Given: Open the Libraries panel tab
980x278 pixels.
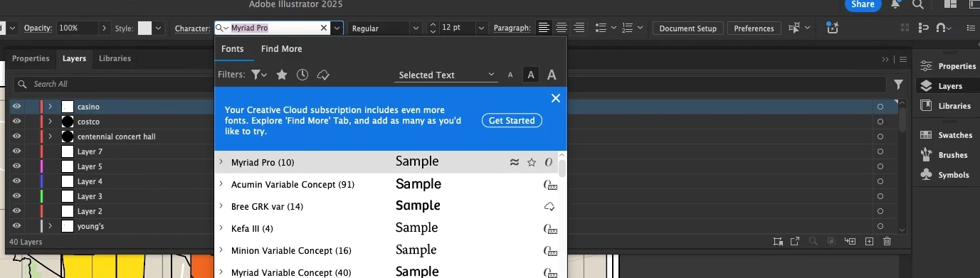Looking at the screenshot, I should point(115,58).
